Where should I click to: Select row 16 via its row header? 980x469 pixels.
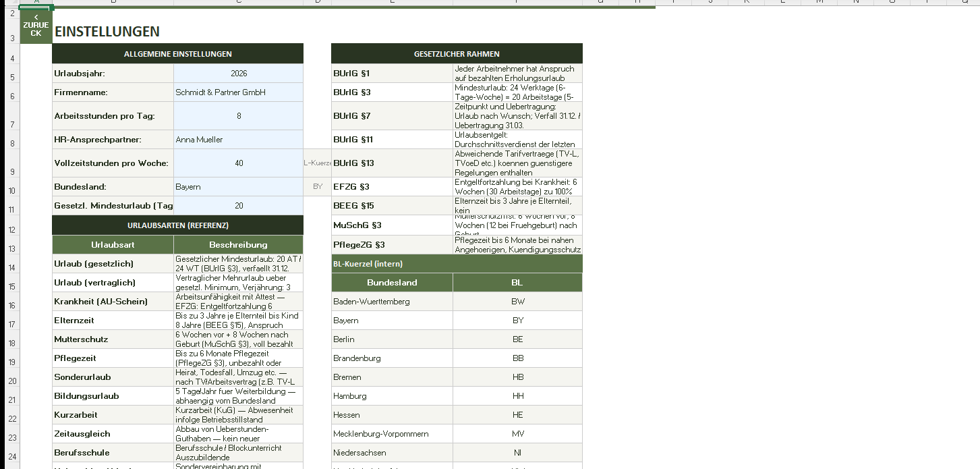[x=12, y=306]
